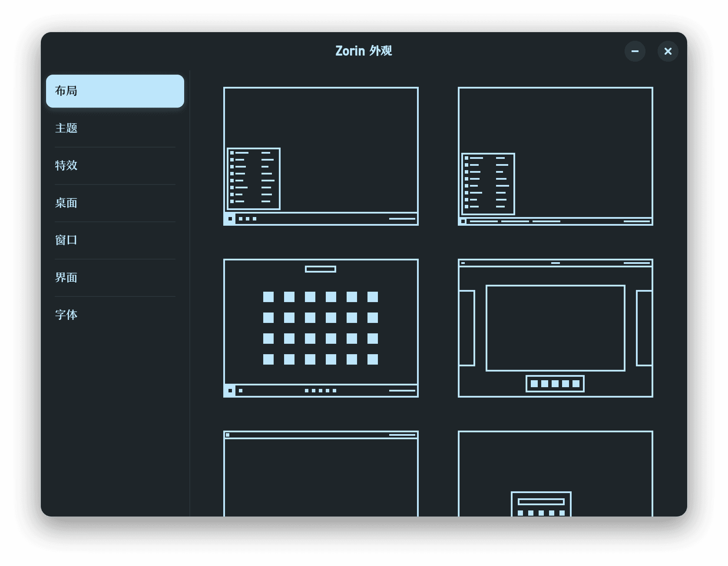Switch to the 特效 section
728x566 pixels.
(x=115, y=166)
